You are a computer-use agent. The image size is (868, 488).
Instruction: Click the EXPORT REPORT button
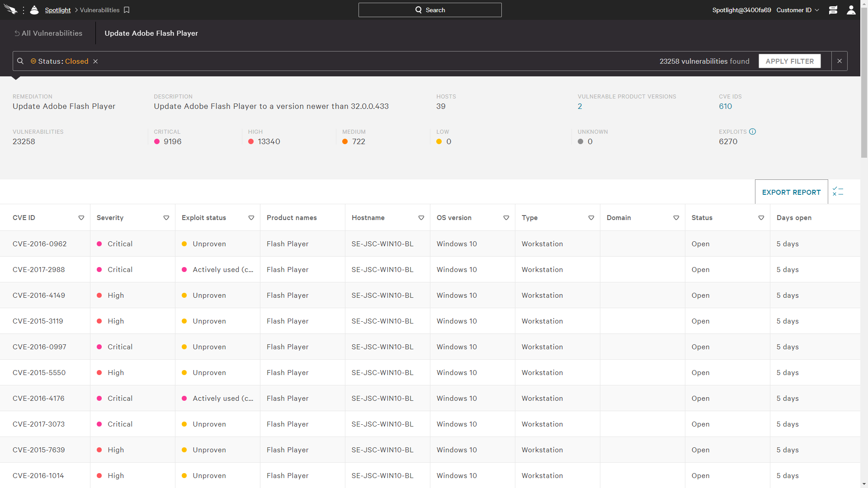click(791, 192)
